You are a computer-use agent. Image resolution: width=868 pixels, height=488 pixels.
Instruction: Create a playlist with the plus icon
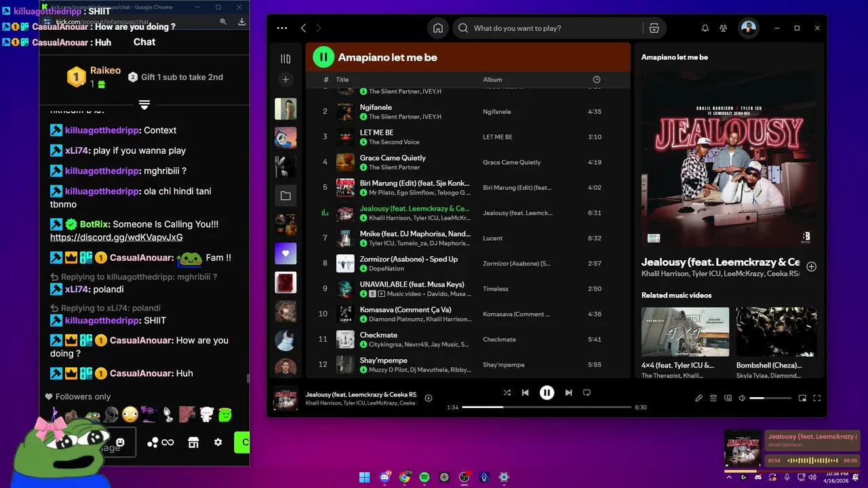coord(285,79)
